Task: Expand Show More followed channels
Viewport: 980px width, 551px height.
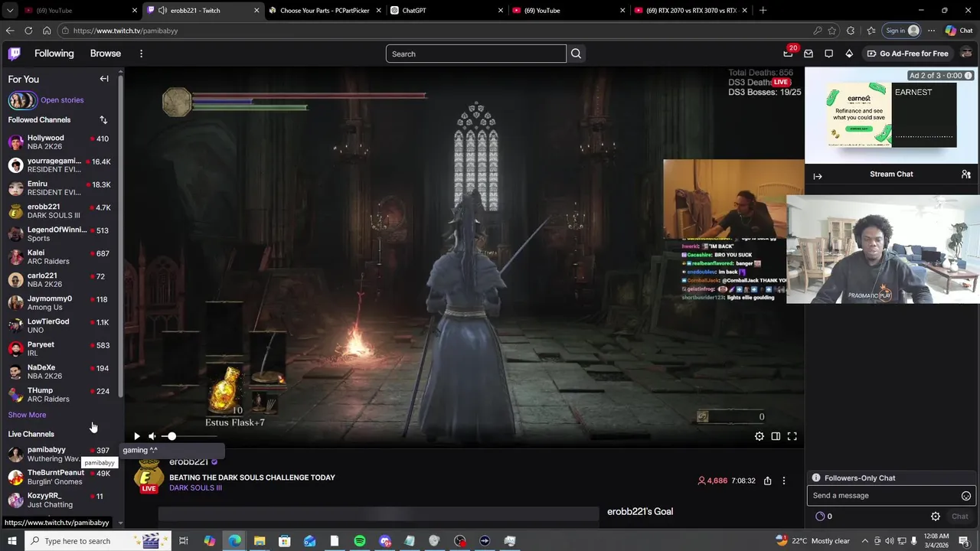Action: click(x=27, y=415)
